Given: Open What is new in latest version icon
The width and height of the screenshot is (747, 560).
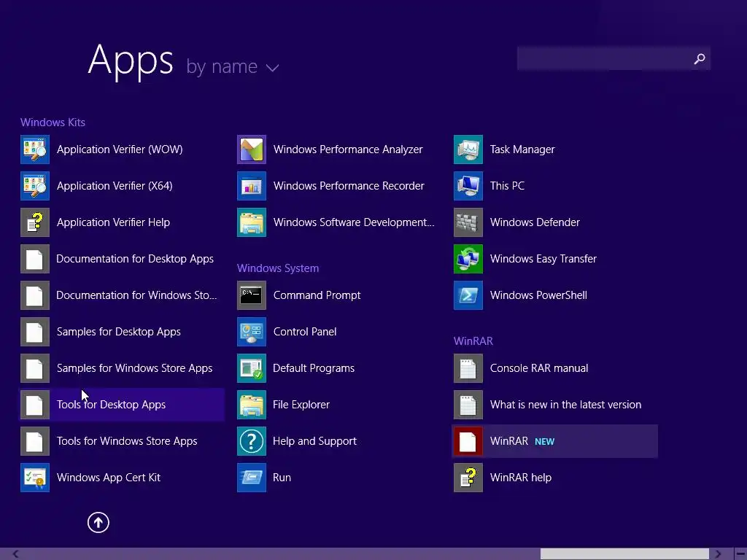Looking at the screenshot, I should coord(468,405).
